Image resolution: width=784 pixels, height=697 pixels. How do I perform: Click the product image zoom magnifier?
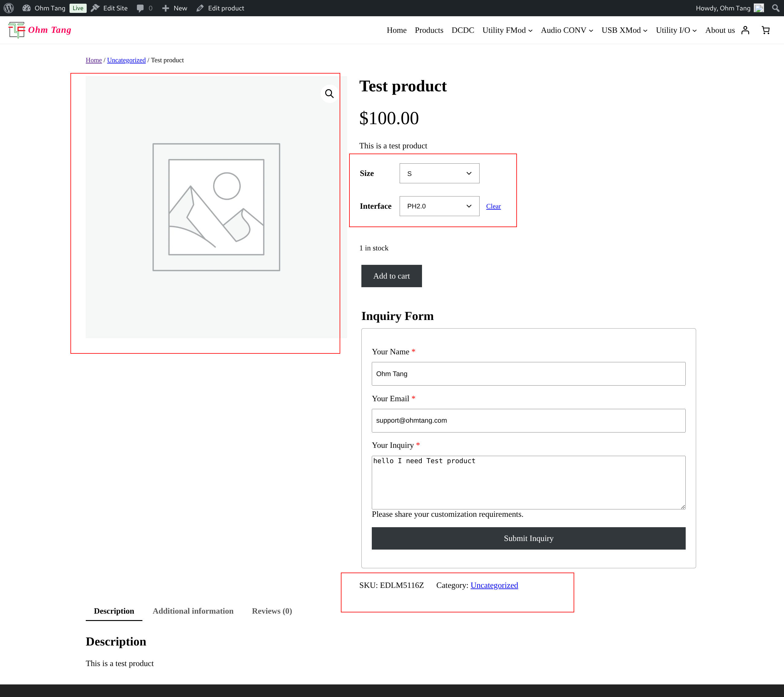329,93
